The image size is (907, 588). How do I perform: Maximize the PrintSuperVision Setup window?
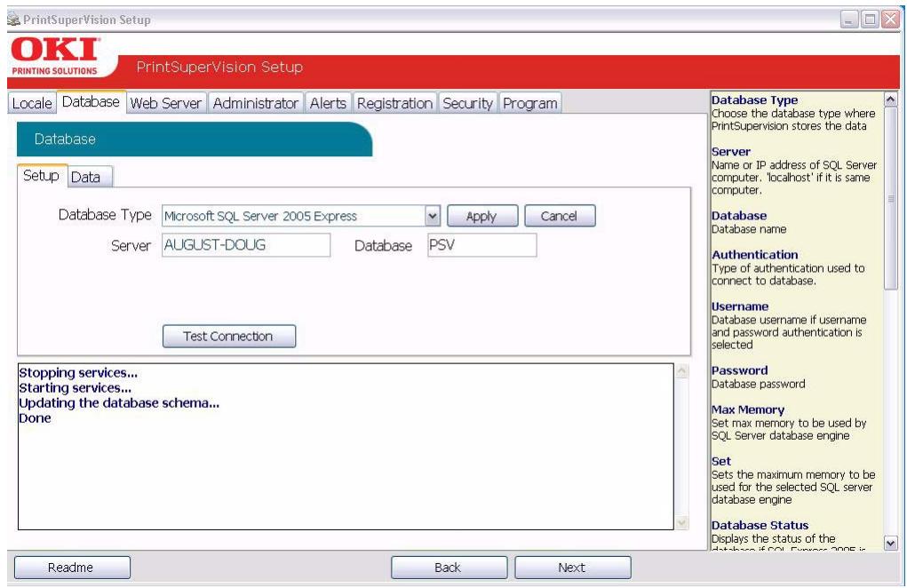(870, 20)
